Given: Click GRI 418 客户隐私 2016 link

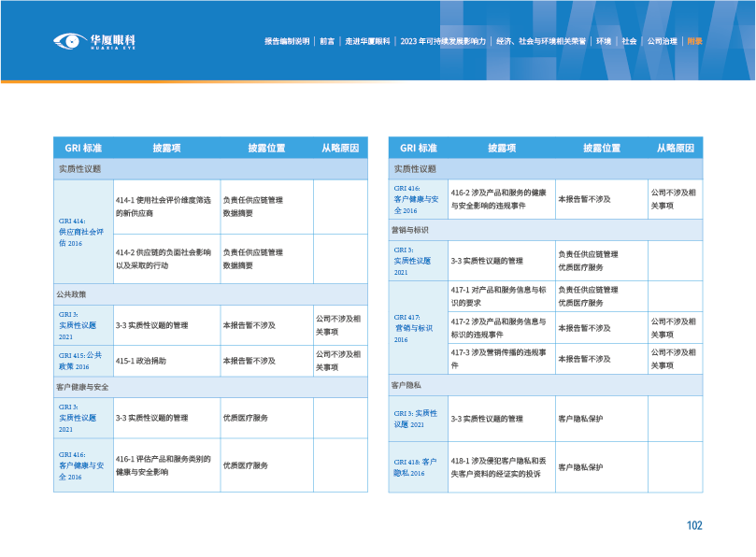Looking at the screenshot, I should point(415,467).
